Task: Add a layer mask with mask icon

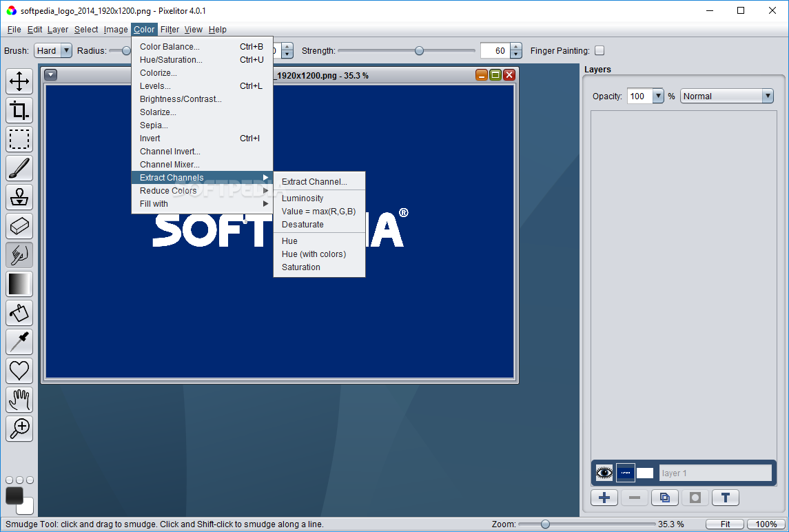Action: [x=695, y=498]
